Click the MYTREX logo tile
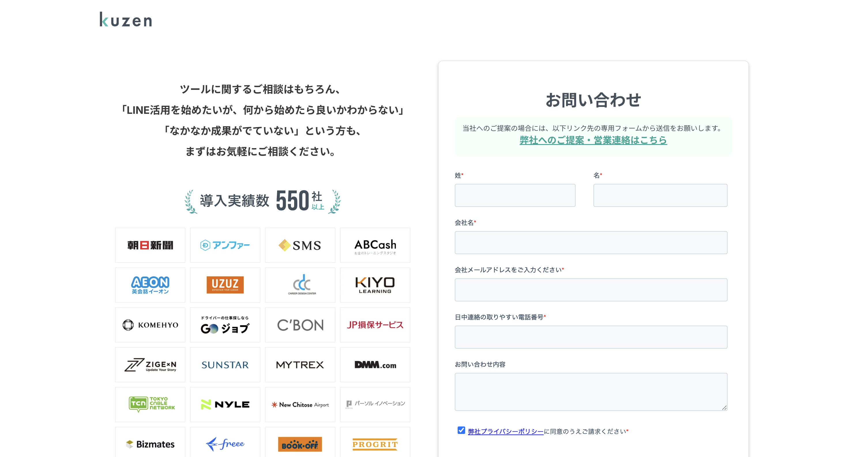868x457 pixels. pos(300,365)
